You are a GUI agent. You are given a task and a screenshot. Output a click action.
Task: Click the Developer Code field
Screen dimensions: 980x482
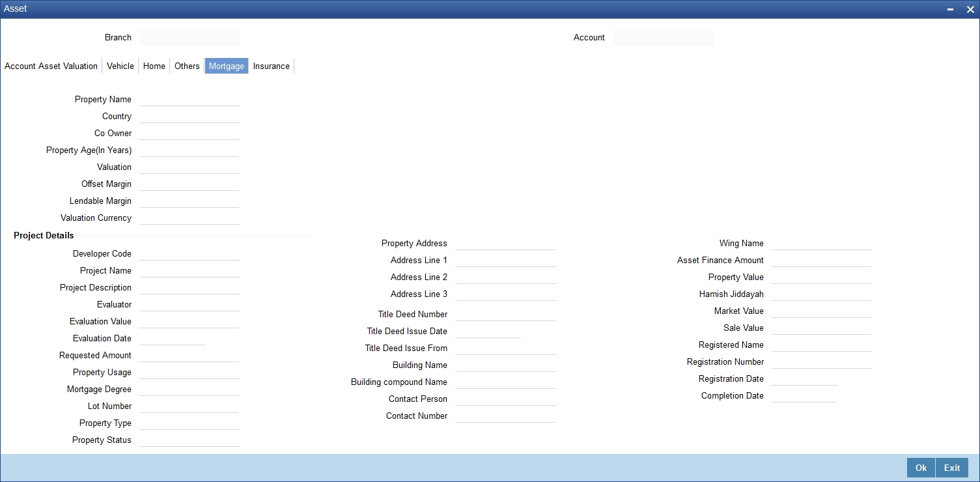click(x=189, y=253)
